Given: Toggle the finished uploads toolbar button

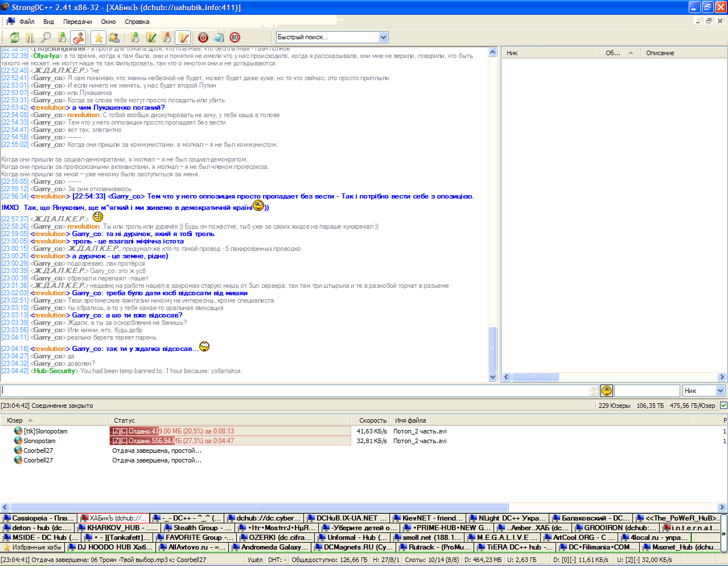Looking at the screenshot, I should tap(183, 38).
